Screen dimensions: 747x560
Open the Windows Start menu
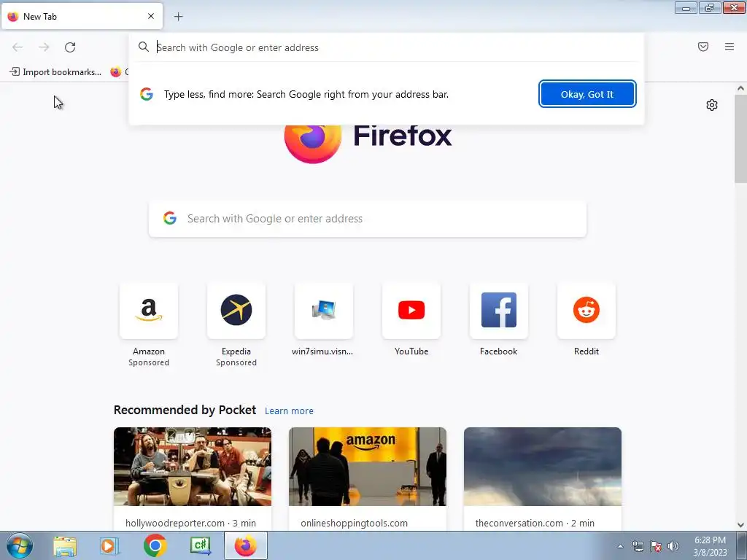coord(20,545)
